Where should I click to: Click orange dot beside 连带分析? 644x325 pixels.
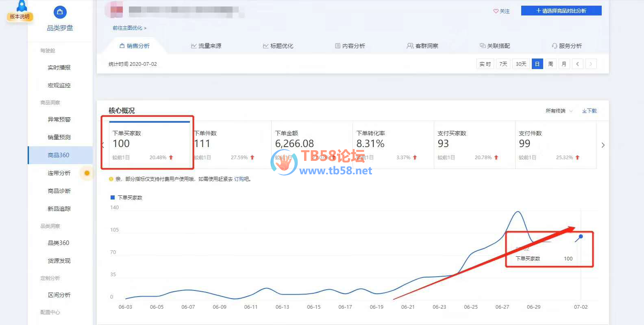click(87, 173)
